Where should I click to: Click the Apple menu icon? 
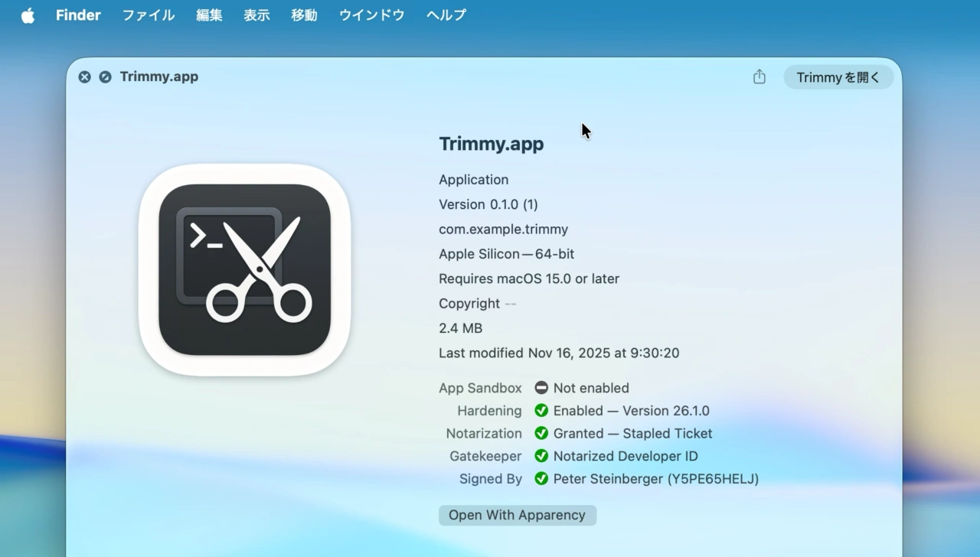coord(28,15)
